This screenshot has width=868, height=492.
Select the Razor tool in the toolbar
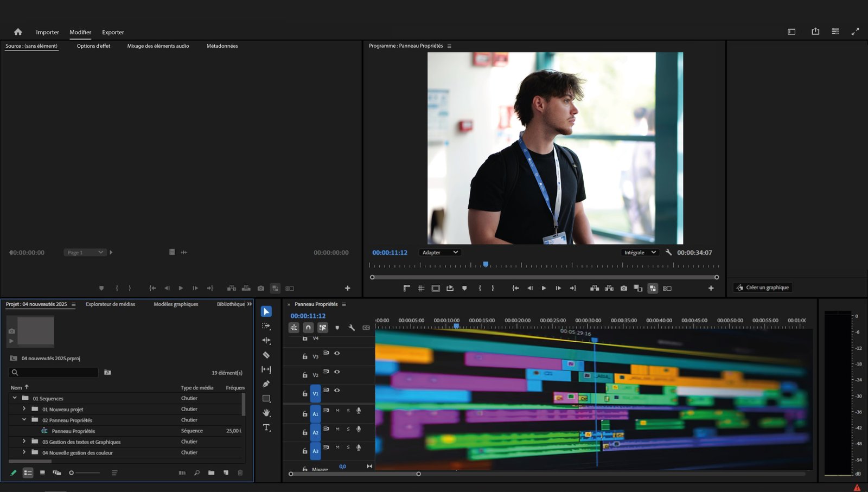266,355
